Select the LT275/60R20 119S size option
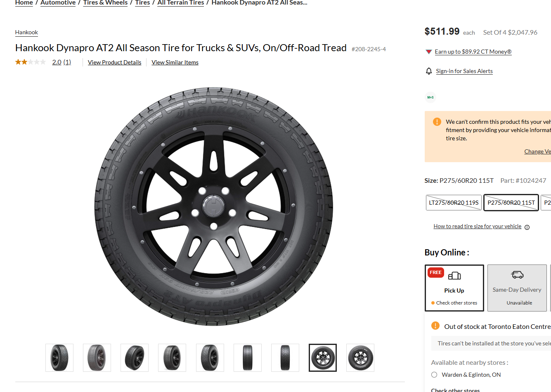Screen dimensions: 551x392 pyautogui.click(x=453, y=202)
